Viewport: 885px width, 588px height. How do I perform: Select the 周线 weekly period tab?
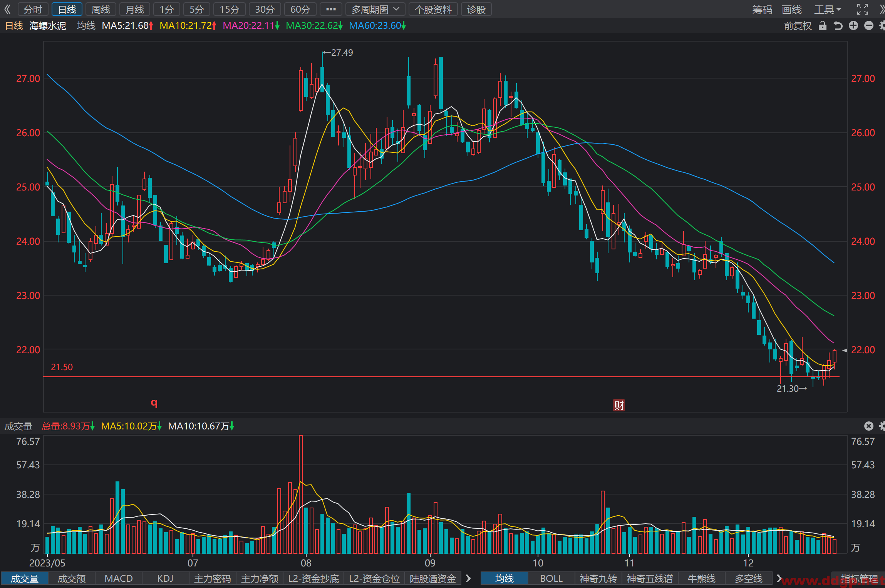[x=101, y=9]
